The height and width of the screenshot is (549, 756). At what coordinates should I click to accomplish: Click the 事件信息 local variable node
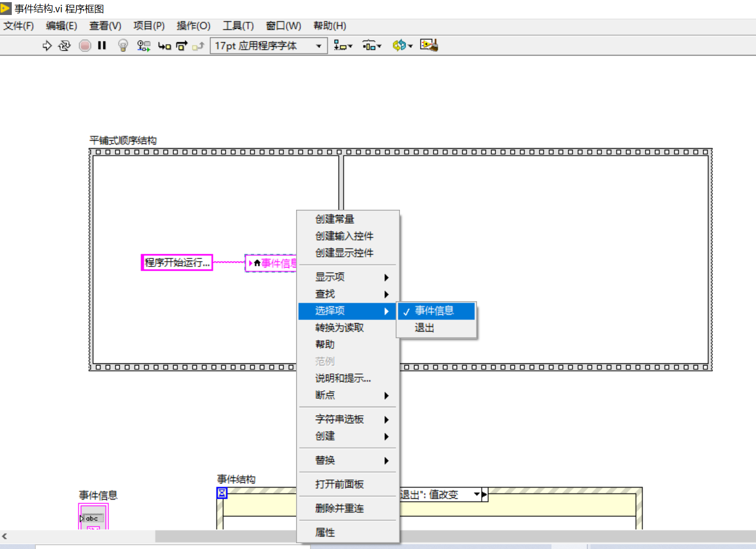tap(271, 263)
